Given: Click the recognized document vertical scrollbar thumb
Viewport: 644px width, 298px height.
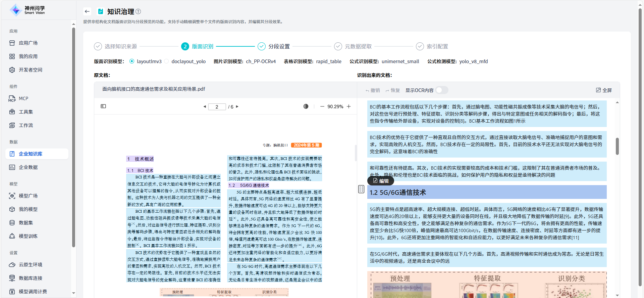Looking at the screenshot, I should coord(617,146).
